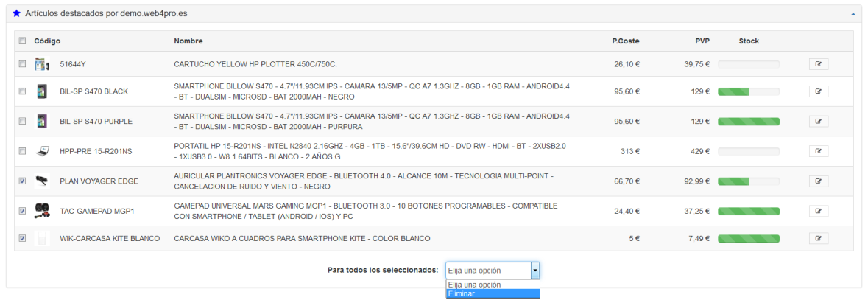Click the blue star icon in panel header
This screenshot has width=868, height=303.
pos(17,13)
